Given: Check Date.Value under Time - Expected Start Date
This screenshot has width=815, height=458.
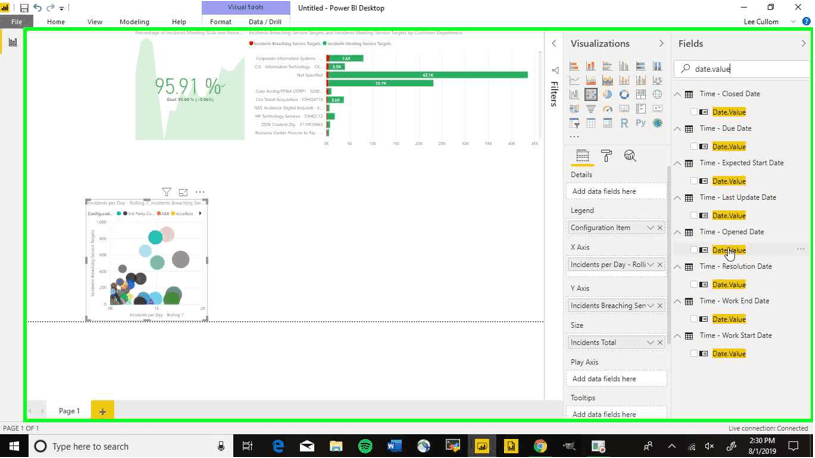Looking at the screenshot, I should click(694, 181).
